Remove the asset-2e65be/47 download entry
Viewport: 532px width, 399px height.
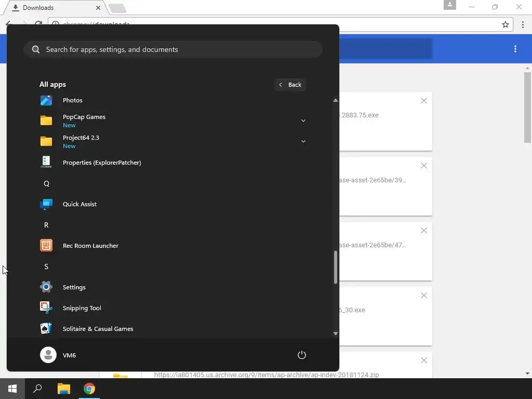[x=424, y=230]
